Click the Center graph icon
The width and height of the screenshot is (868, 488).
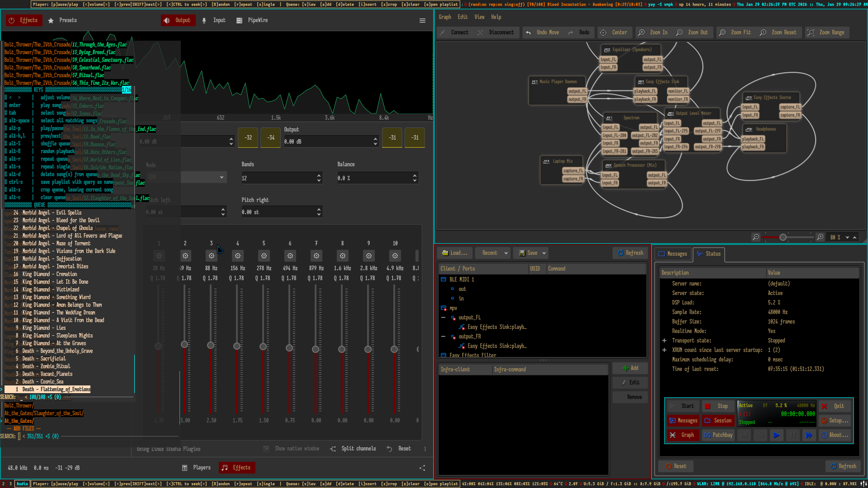pos(603,33)
